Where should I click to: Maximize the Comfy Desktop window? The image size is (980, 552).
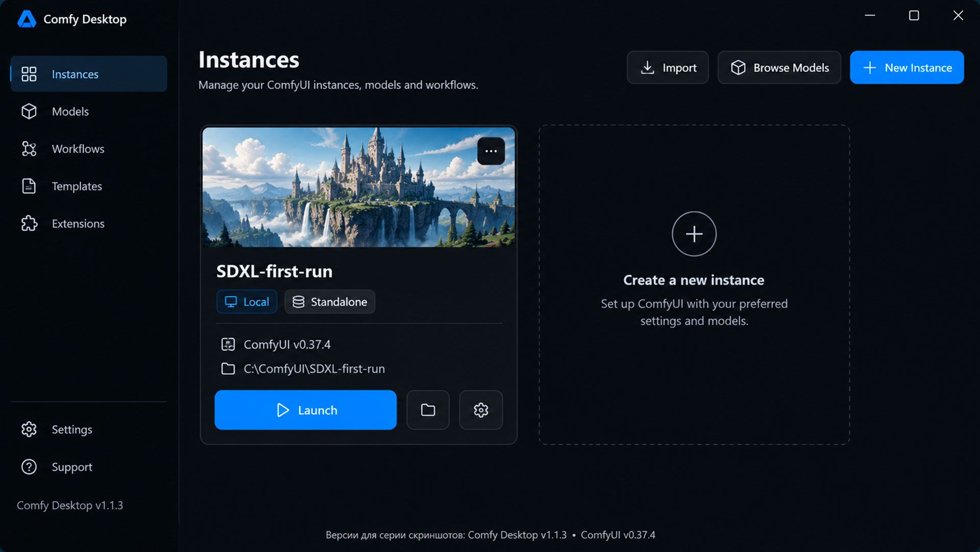pyautogui.click(x=914, y=15)
